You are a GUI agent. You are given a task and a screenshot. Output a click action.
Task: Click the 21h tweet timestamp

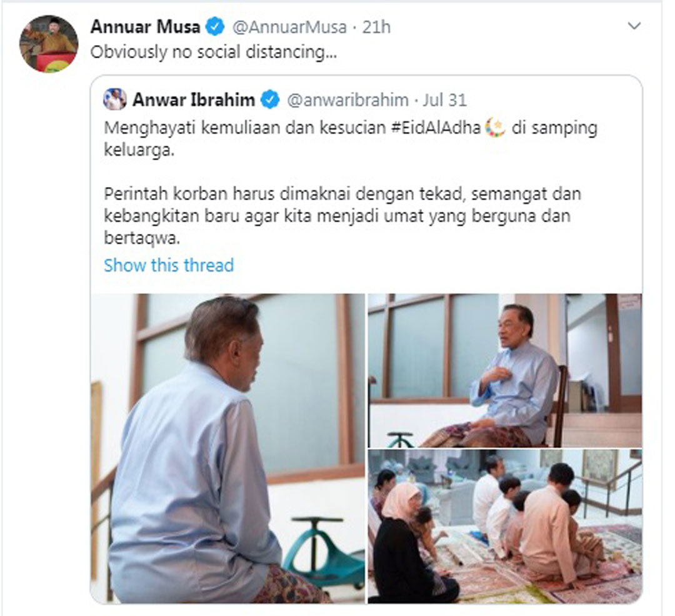click(x=376, y=27)
